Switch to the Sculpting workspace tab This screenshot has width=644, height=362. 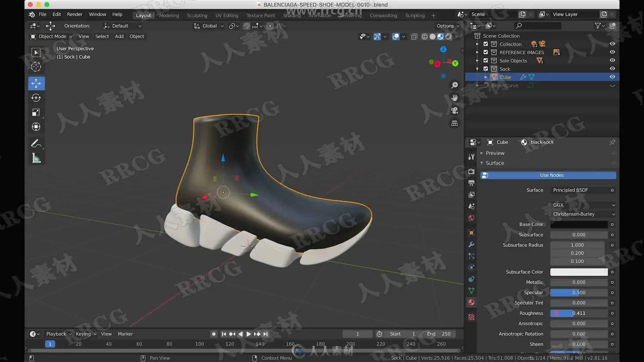click(x=197, y=15)
